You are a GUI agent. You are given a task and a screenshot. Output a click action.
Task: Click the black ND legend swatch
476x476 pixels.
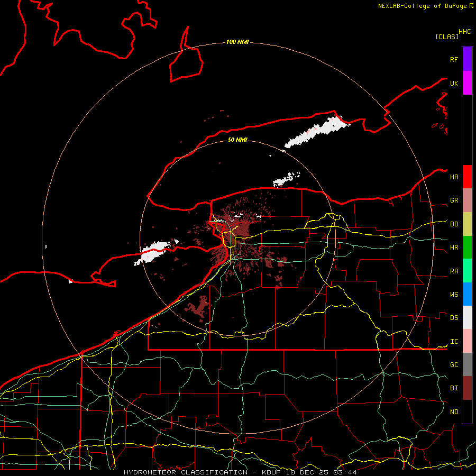pos(467,411)
